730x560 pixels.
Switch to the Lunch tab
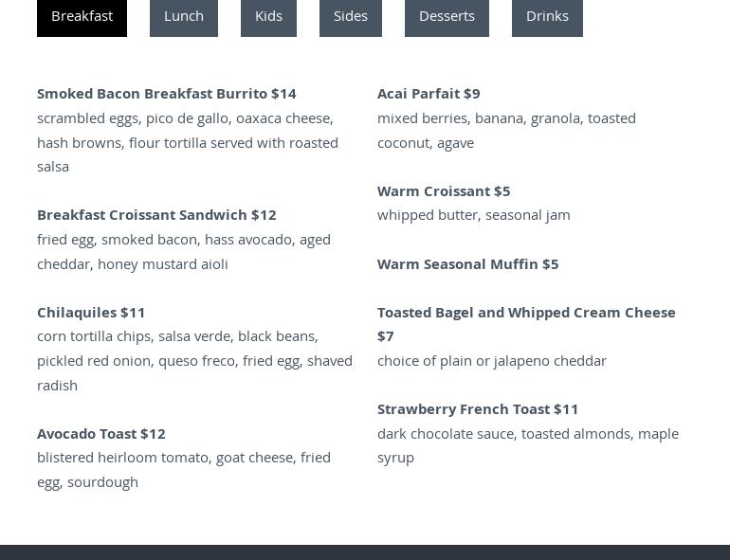(184, 16)
